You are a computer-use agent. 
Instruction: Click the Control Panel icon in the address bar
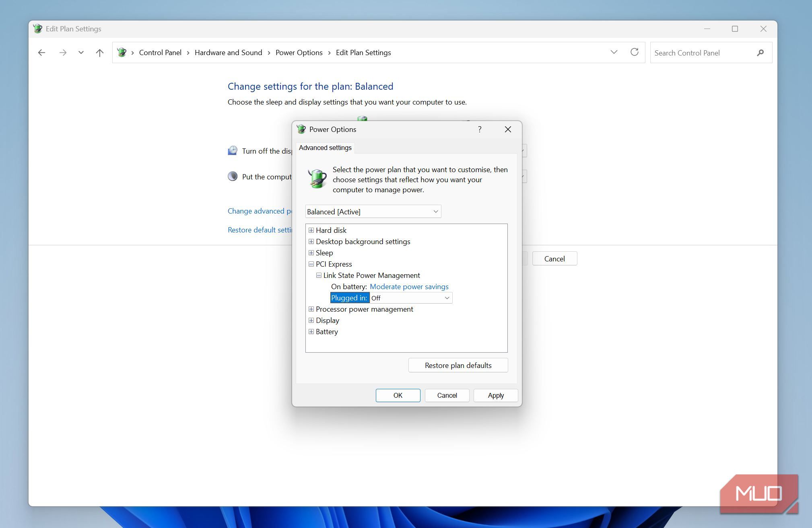[x=122, y=52]
